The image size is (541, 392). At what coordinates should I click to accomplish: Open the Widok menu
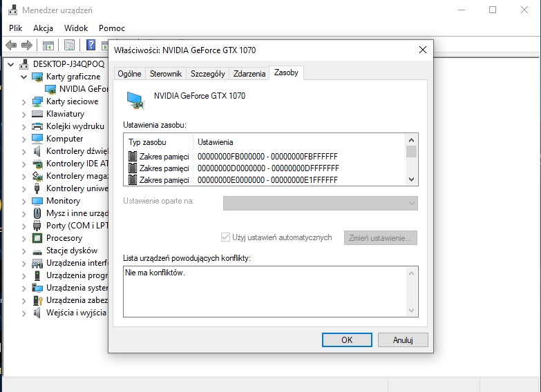(x=76, y=28)
